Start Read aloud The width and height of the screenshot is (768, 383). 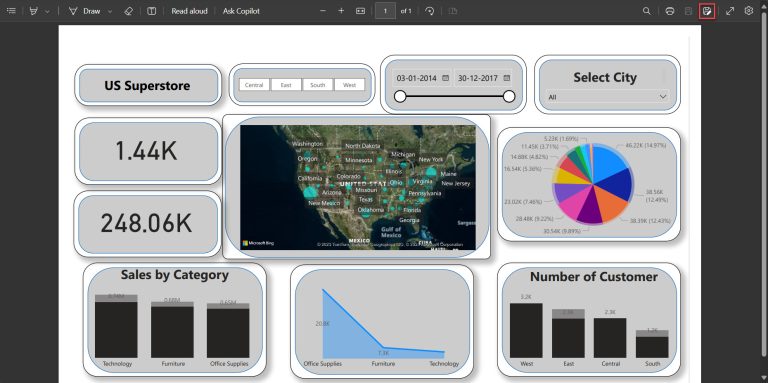click(189, 11)
